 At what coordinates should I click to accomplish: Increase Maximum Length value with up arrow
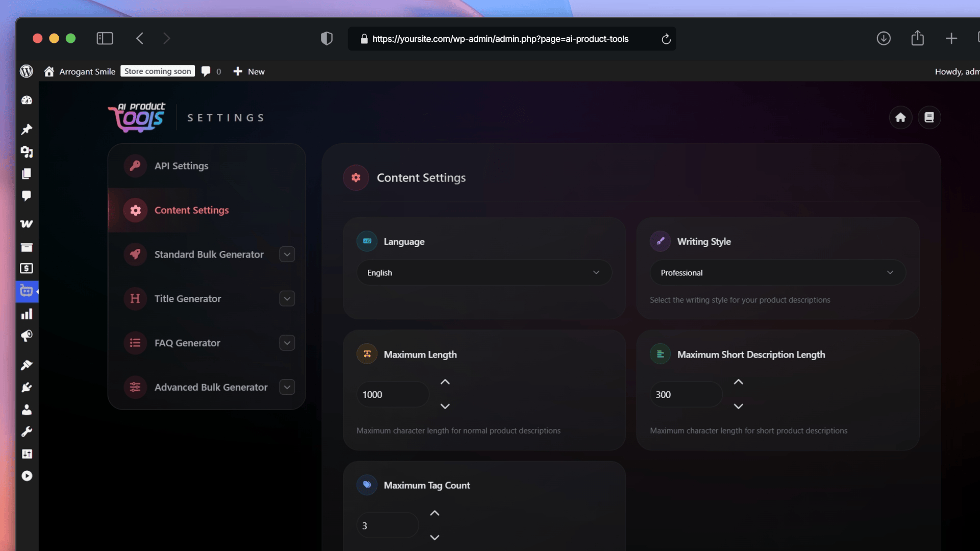click(445, 382)
